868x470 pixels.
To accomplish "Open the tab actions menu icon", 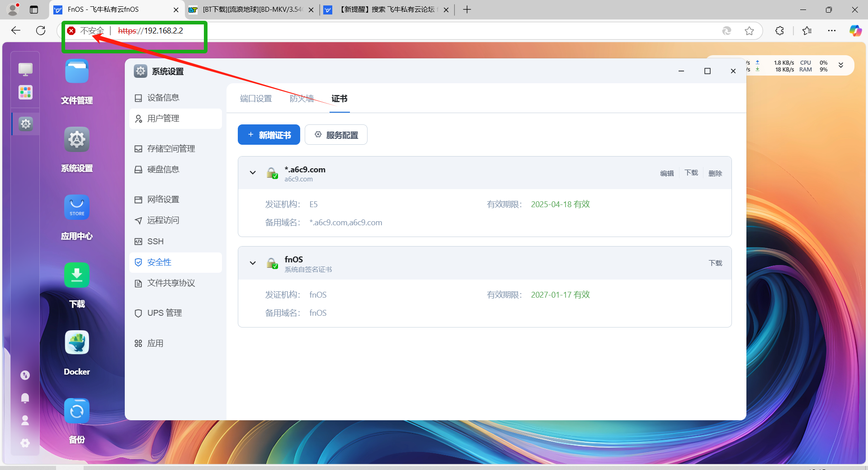I will click(34, 9).
